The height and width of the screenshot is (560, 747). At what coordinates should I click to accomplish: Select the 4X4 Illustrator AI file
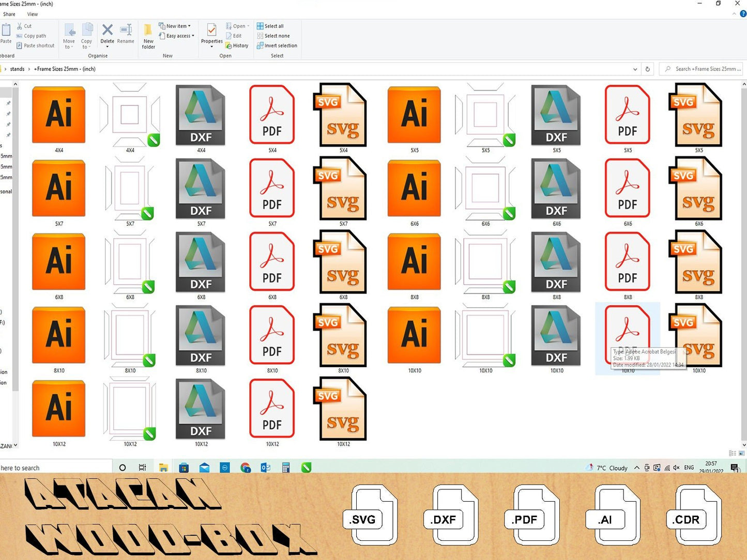pos(59,116)
